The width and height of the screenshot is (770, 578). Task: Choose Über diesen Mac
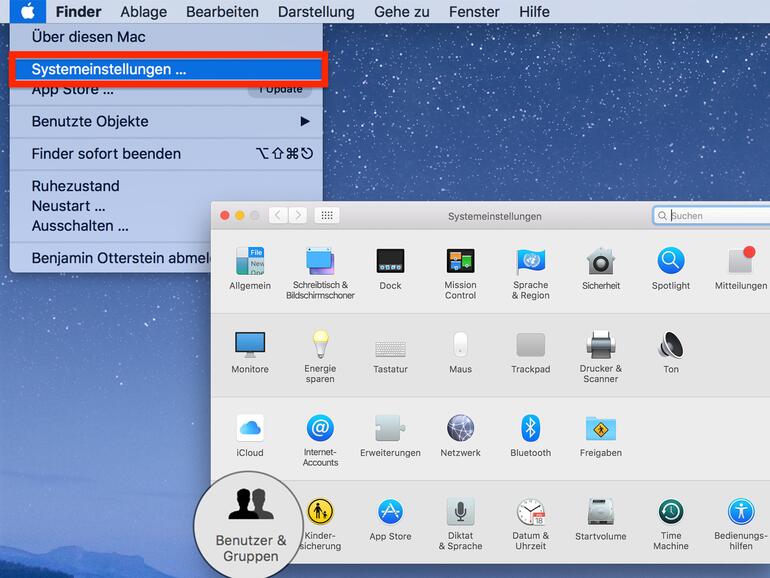coord(166,37)
